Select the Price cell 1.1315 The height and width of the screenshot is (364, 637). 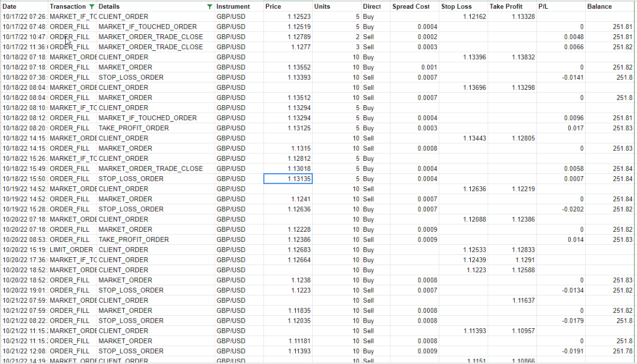click(288, 148)
